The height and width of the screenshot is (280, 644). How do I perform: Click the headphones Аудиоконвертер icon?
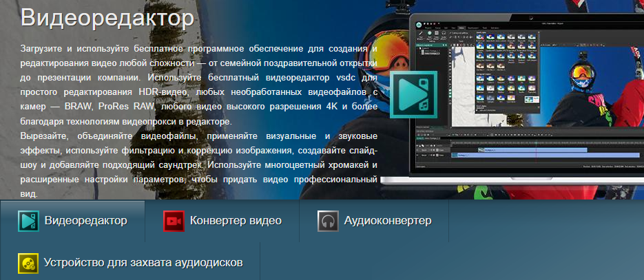[327, 221]
